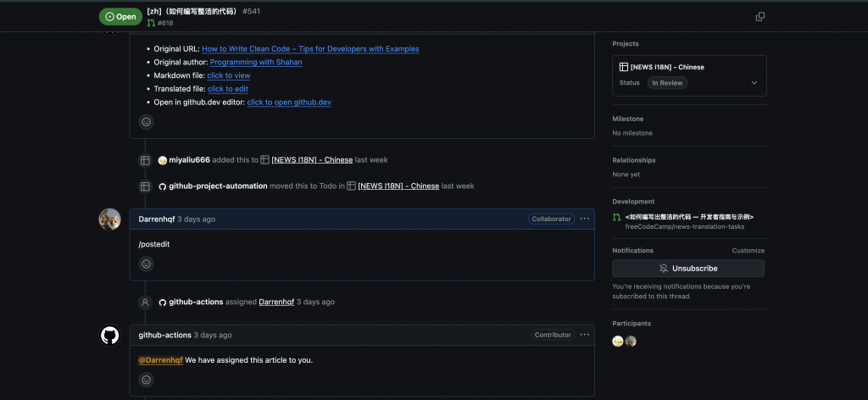
Task: Open the second participant avatar
Action: 631,342
